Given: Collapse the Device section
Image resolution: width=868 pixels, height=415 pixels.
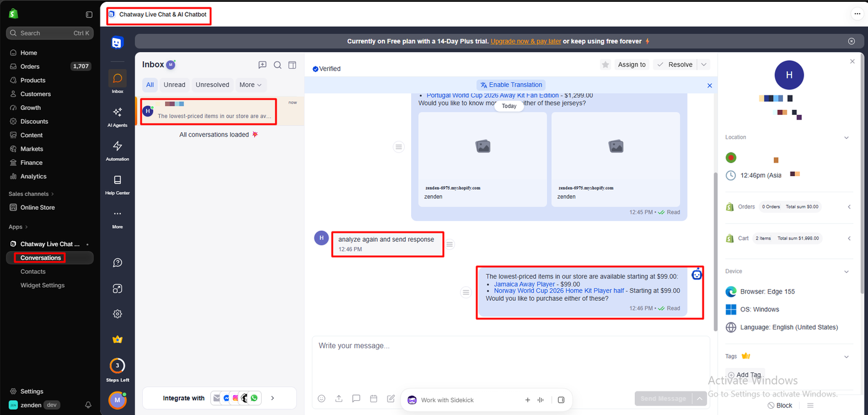Looking at the screenshot, I should click(x=846, y=271).
